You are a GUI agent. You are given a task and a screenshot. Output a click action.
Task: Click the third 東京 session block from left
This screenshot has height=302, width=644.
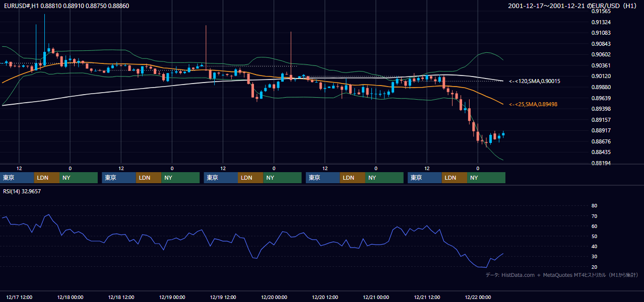pos(221,178)
